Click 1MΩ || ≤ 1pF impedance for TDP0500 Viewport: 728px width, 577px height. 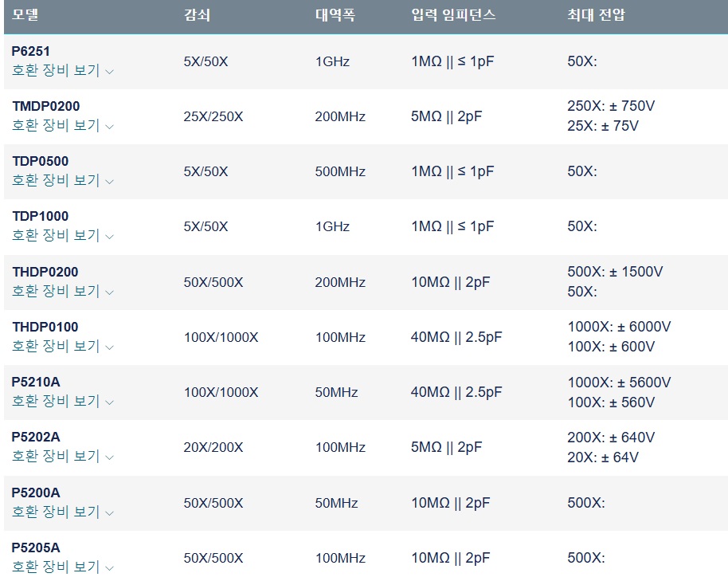click(452, 172)
